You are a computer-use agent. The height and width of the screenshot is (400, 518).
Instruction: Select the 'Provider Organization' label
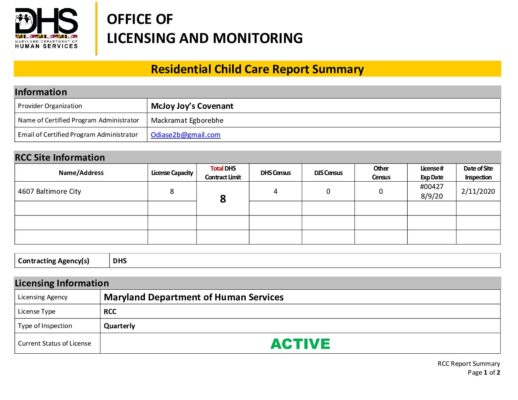(50, 106)
